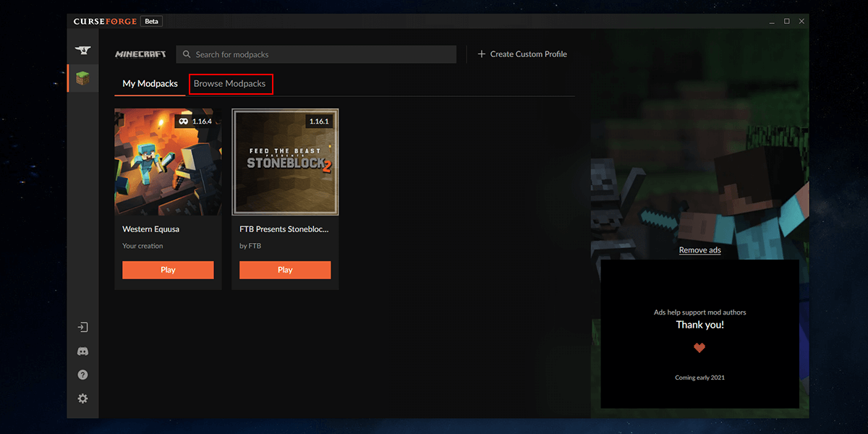This screenshot has width=868, height=434.
Task: Click the 1.16.4 version badge on Western Equusa
Action: (x=201, y=121)
